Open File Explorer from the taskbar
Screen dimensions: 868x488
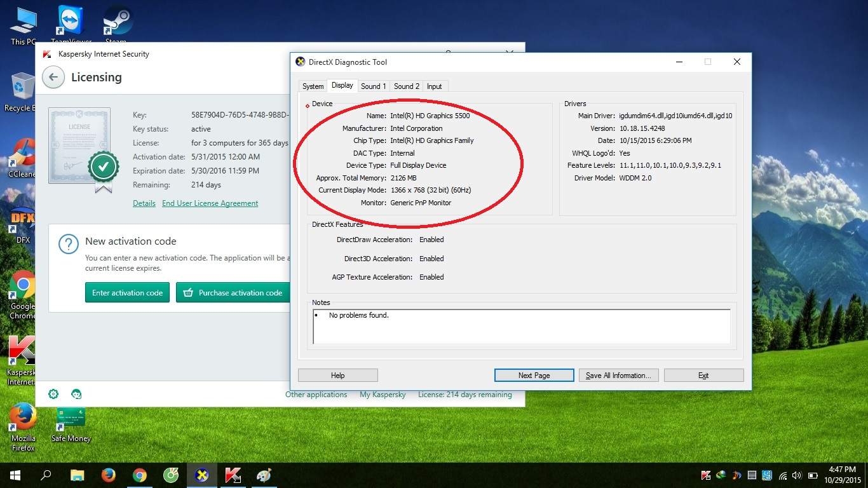coord(77,475)
